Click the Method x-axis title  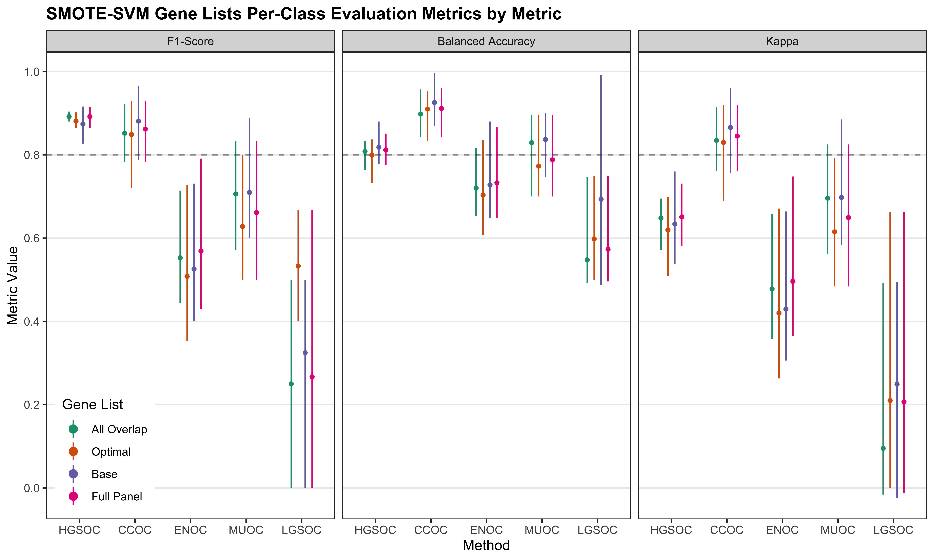(x=486, y=545)
